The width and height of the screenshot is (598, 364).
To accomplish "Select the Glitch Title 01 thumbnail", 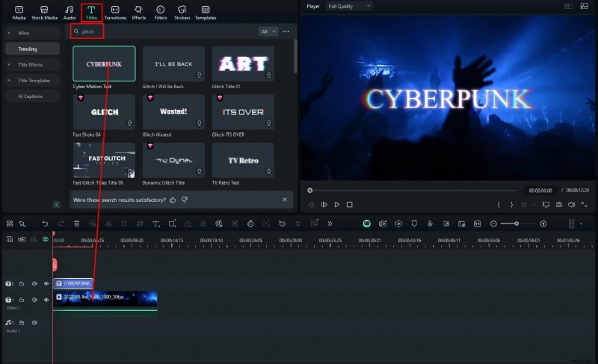I will [243, 64].
